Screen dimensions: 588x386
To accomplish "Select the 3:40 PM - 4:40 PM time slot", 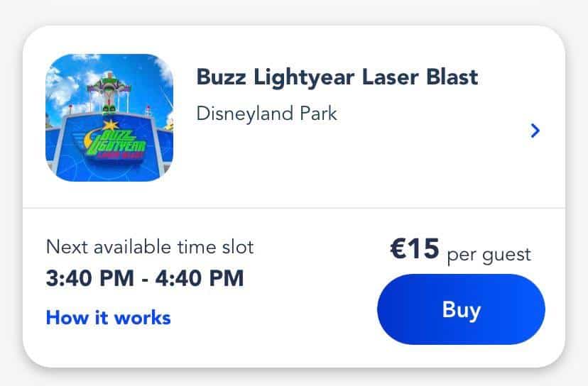I will (x=145, y=278).
